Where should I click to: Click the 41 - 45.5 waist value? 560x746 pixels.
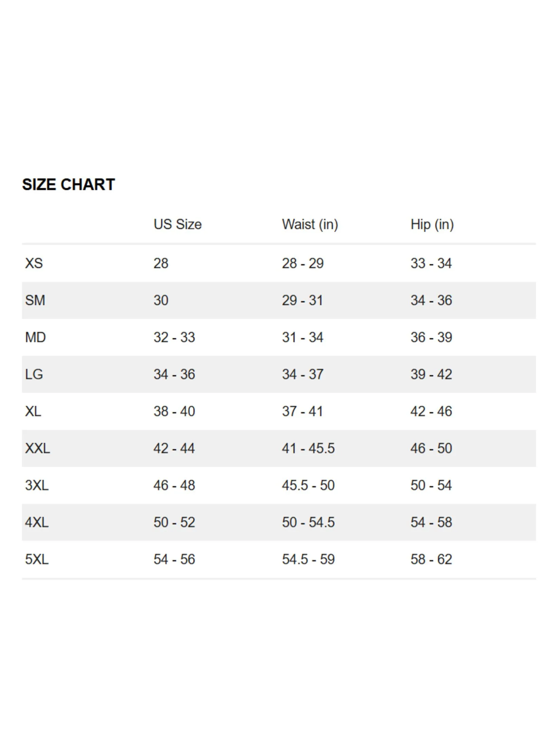point(308,448)
